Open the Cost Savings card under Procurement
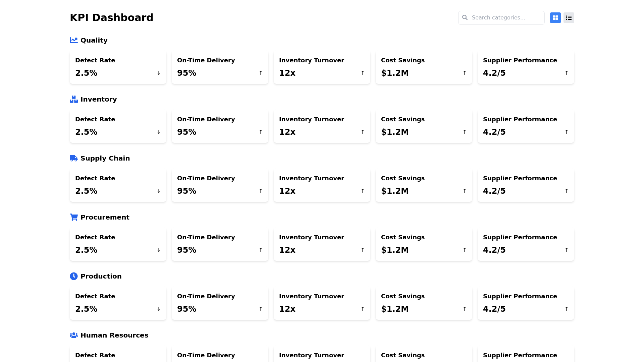This screenshot has width=644, height=362. click(x=424, y=244)
